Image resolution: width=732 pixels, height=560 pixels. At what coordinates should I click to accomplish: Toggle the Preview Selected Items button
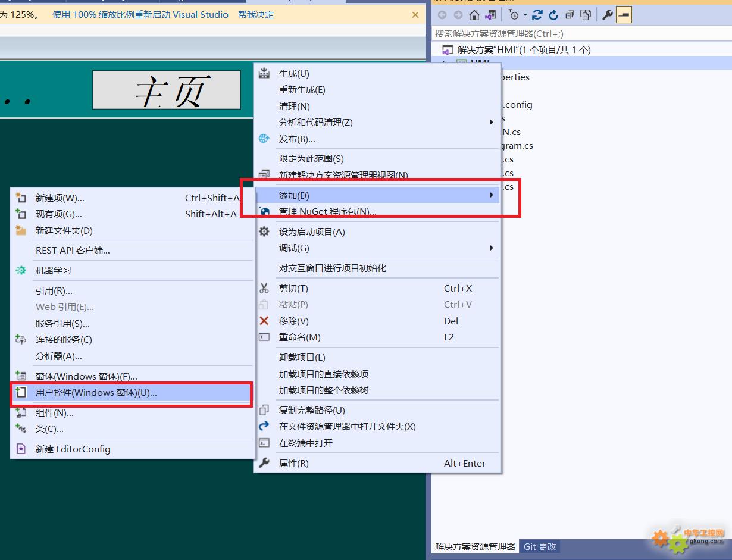pyautogui.click(x=624, y=15)
